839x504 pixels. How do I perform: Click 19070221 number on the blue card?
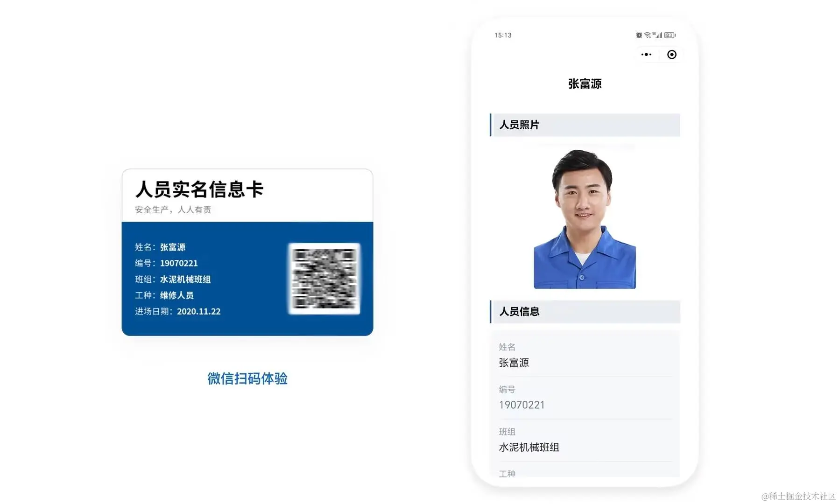179,263
